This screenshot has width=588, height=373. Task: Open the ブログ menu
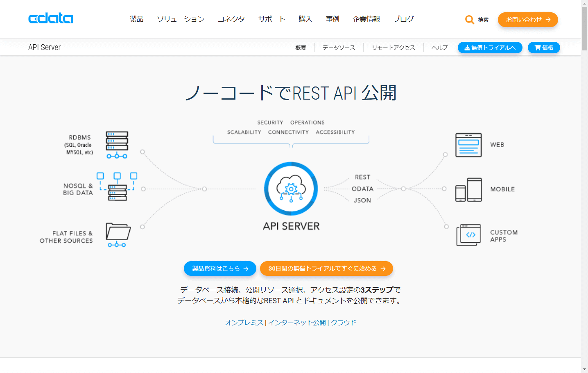tap(403, 19)
